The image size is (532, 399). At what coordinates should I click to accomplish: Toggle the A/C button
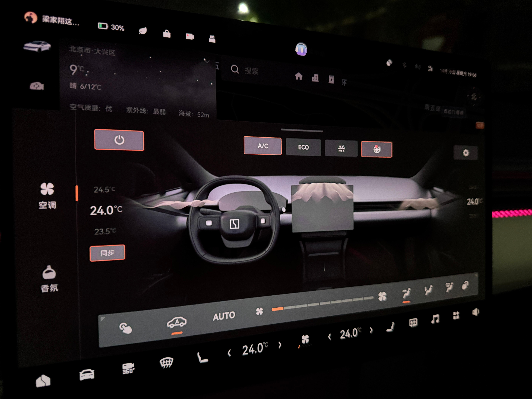263,146
